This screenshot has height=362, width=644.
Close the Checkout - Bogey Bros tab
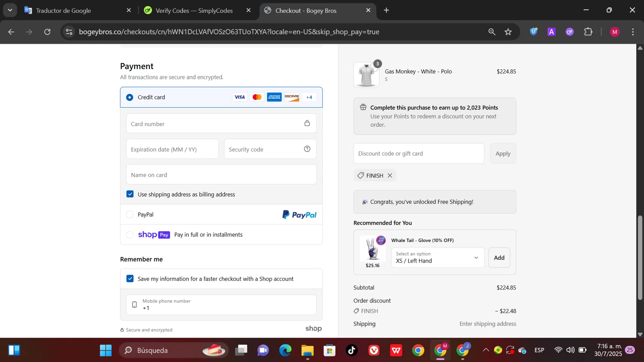coord(368,10)
